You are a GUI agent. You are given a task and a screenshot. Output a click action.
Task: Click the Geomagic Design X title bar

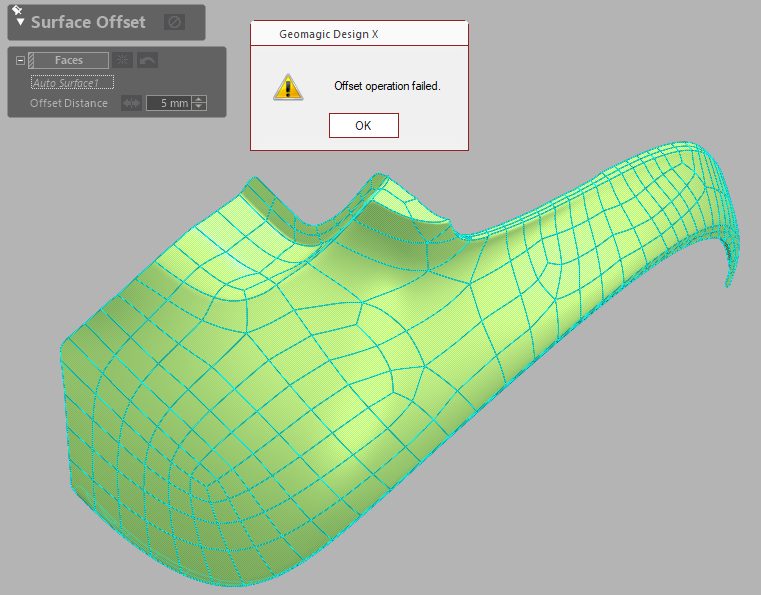359,34
